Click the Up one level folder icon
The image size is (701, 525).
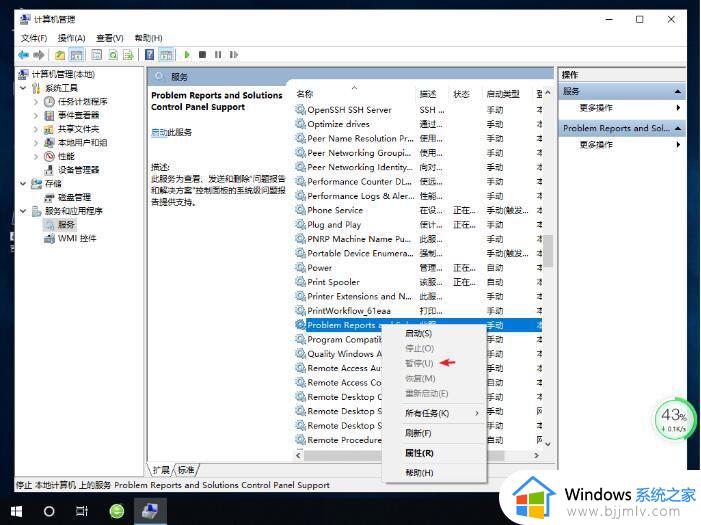(x=60, y=55)
